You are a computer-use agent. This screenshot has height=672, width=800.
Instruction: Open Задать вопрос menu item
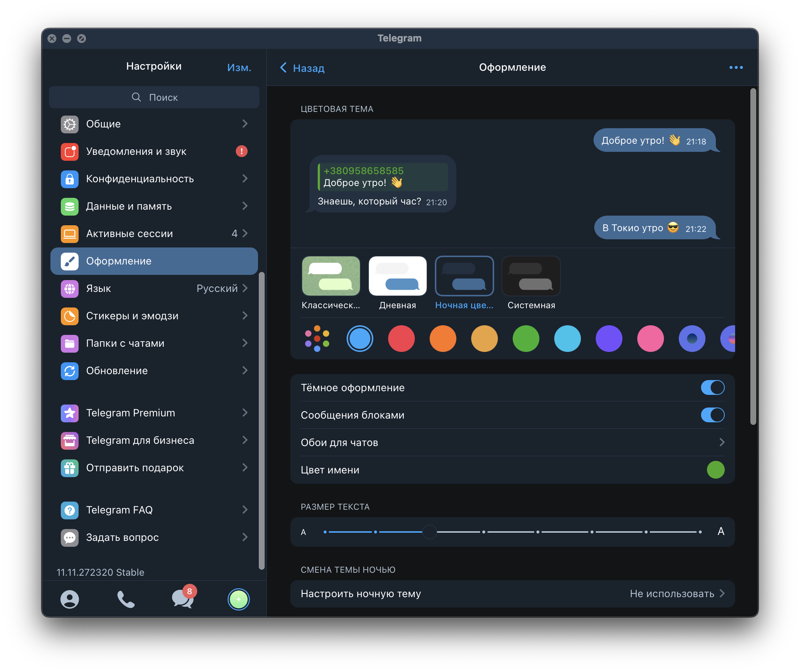(x=154, y=538)
